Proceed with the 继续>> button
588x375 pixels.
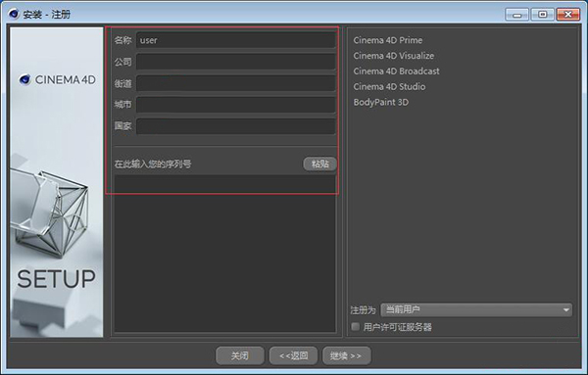coord(347,355)
